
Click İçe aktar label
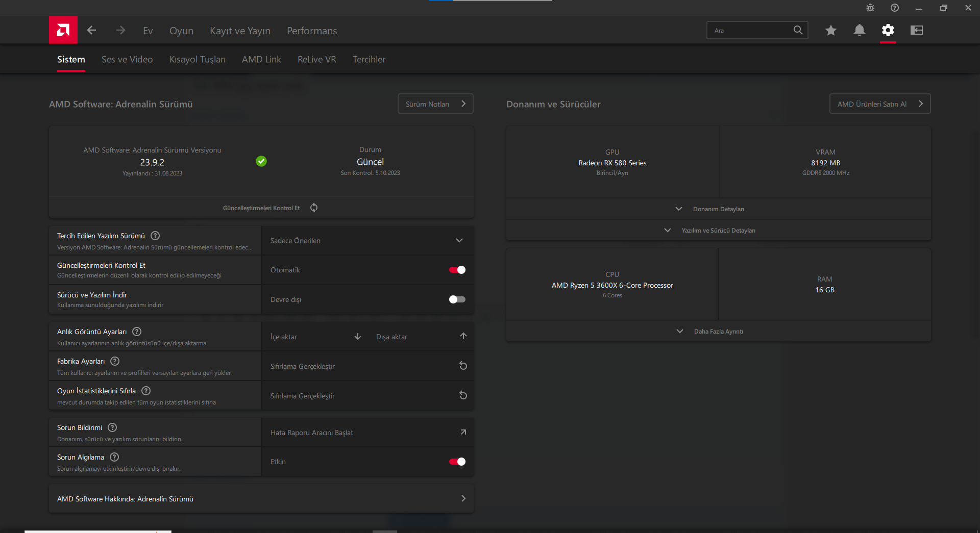[x=284, y=337]
